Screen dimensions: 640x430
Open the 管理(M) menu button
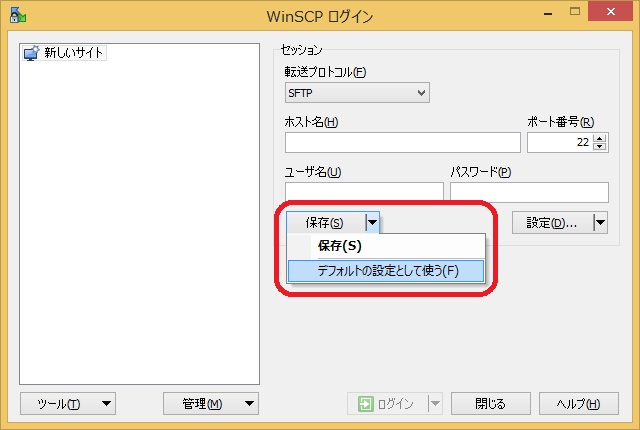click(x=211, y=404)
